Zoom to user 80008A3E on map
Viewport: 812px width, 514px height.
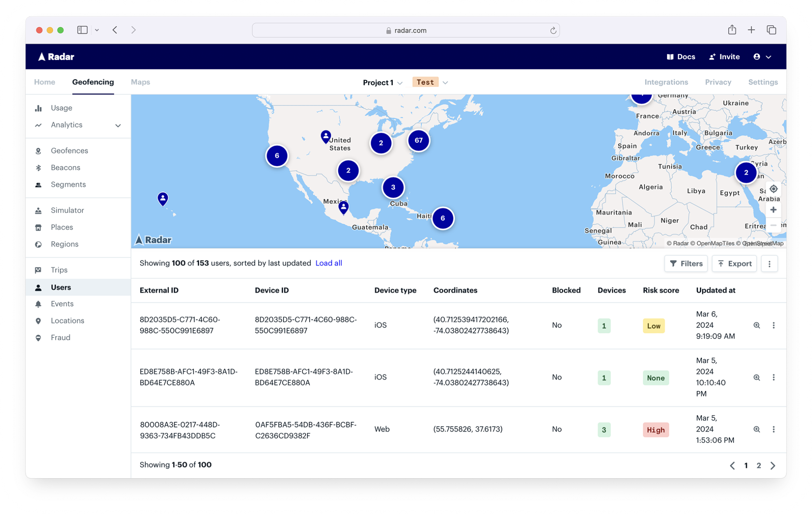(756, 429)
